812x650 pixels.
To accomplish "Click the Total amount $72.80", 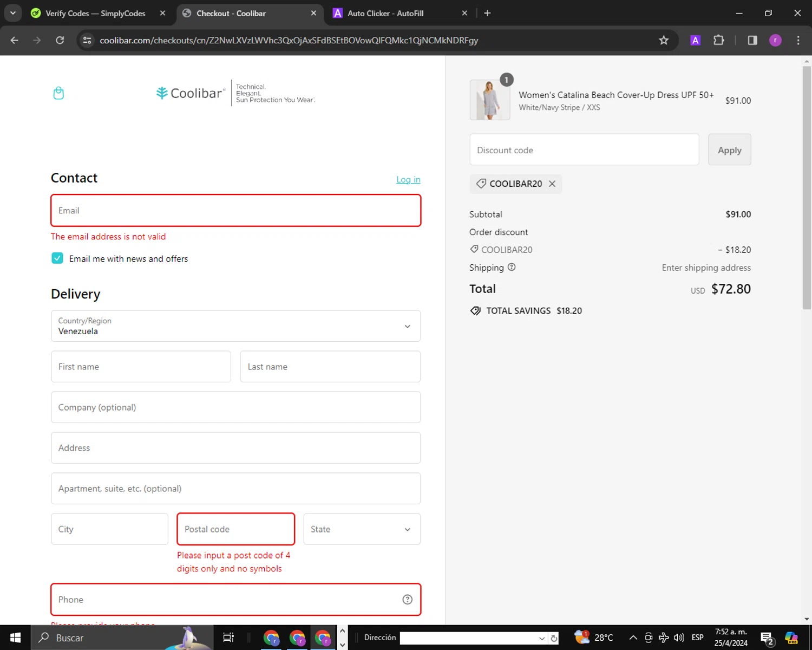I will coord(731,289).
